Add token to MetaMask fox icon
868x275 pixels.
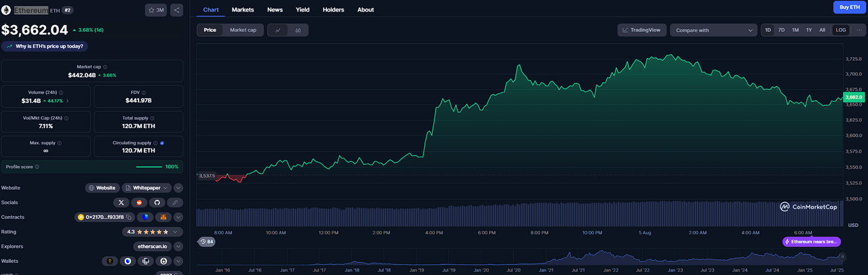[x=163, y=217]
